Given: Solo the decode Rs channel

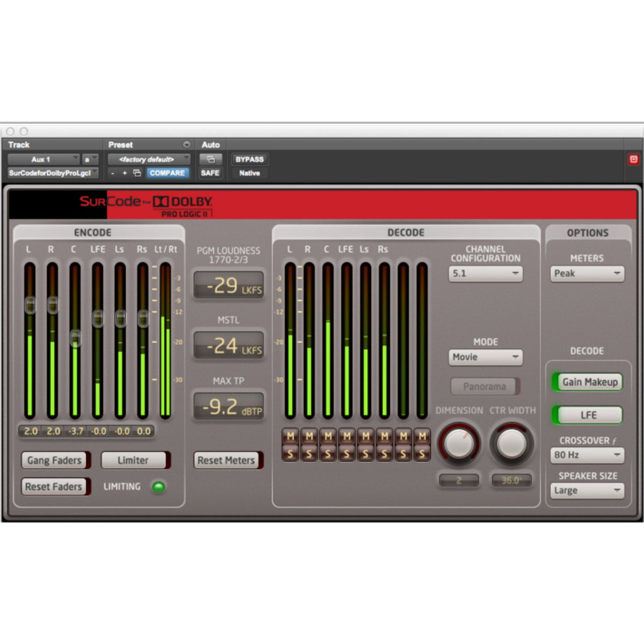Looking at the screenshot, I should (384, 453).
